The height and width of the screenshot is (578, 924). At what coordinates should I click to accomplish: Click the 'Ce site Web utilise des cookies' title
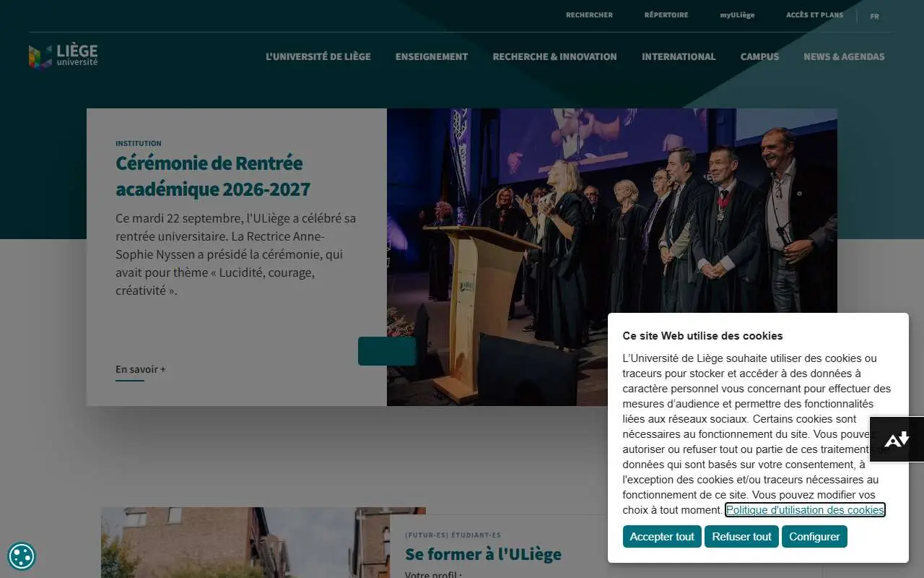point(702,335)
